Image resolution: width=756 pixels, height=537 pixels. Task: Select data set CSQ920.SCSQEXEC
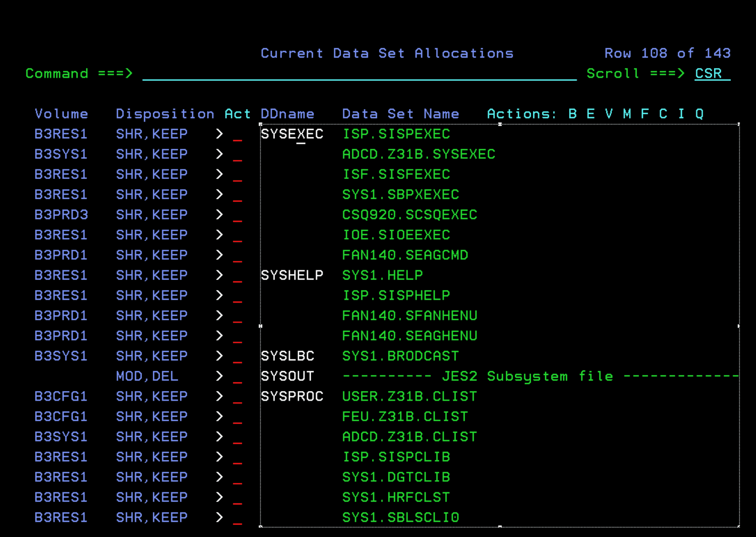point(409,215)
